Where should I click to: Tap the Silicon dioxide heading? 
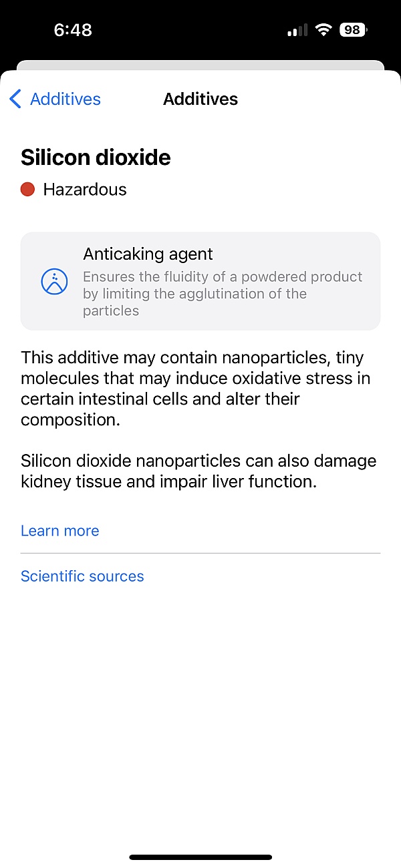[x=96, y=158]
